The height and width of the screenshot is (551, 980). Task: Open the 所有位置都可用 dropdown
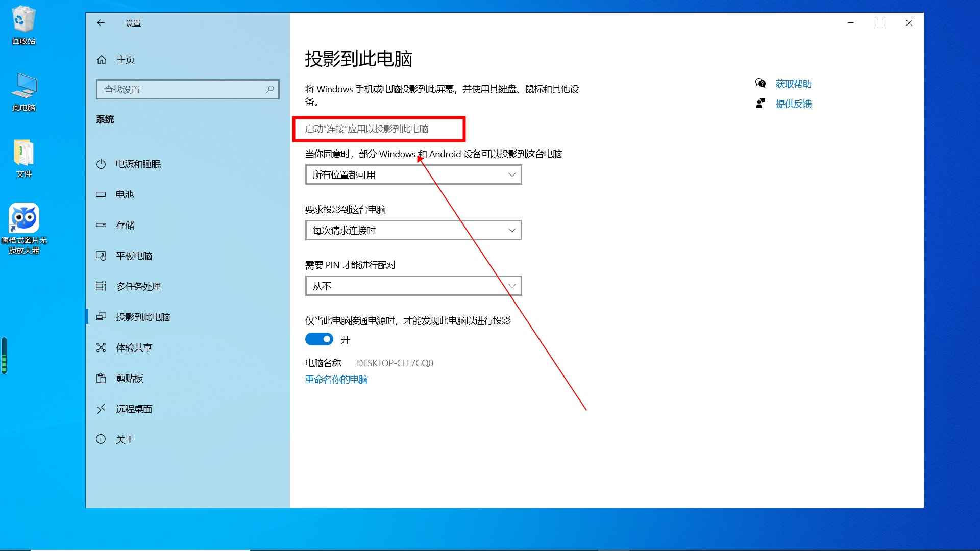click(x=413, y=174)
